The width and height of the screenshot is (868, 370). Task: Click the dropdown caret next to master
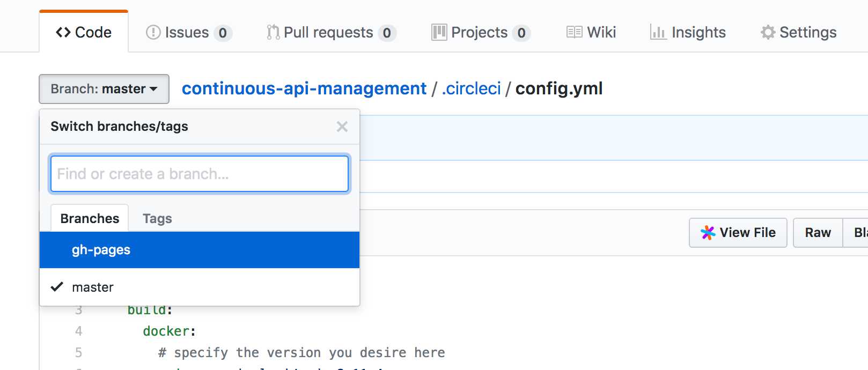(153, 89)
